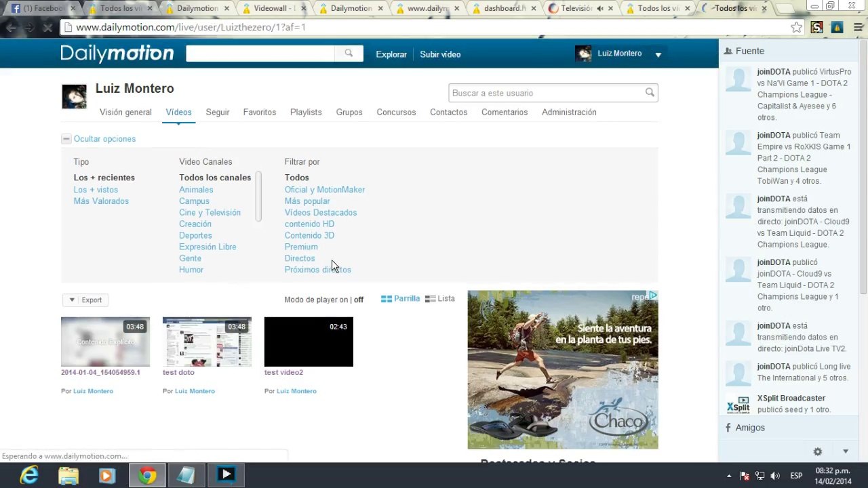Filter by 'Oficial y MotionMaker'
868x488 pixels.
point(325,190)
